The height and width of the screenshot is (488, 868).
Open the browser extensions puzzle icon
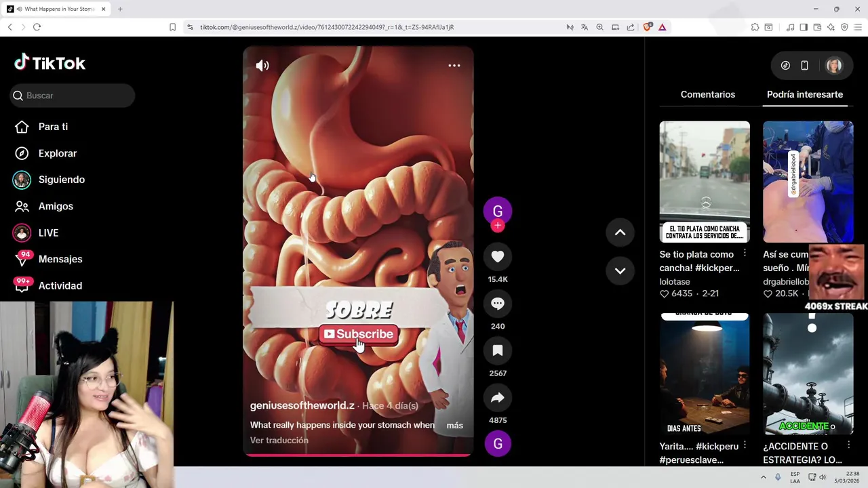coord(755,27)
